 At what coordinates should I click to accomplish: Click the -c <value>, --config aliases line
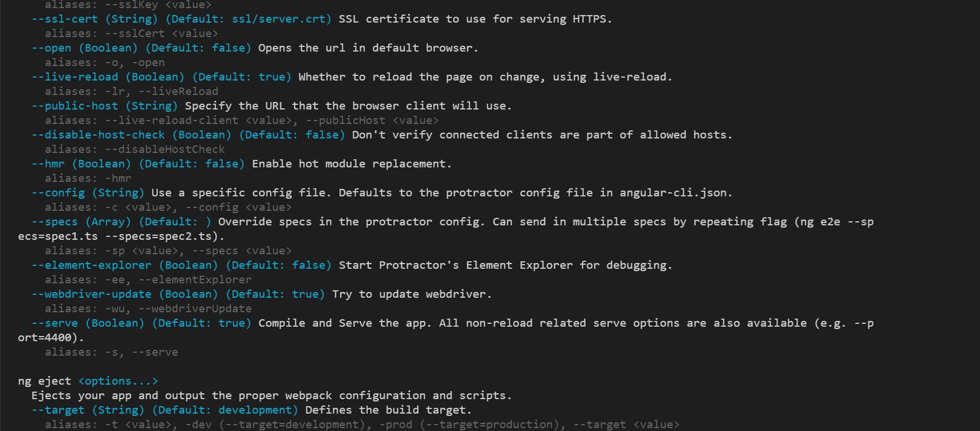tap(168, 207)
